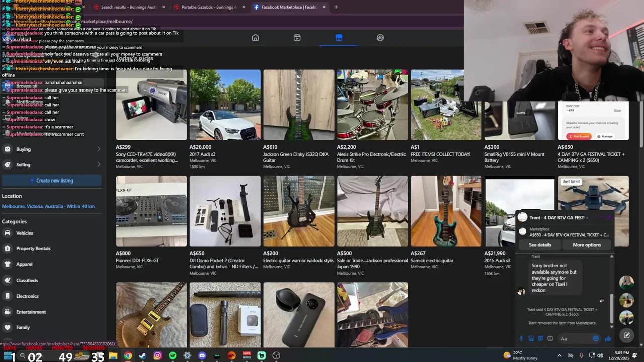Choose a sticker in Trent chat

(x=540, y=339)
